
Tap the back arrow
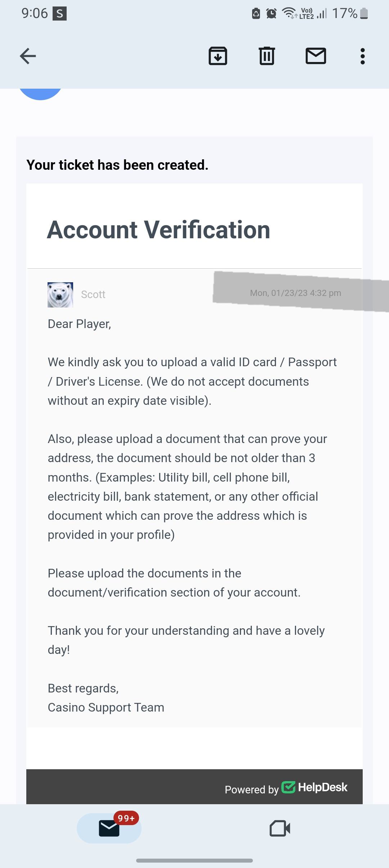(28, 56)
